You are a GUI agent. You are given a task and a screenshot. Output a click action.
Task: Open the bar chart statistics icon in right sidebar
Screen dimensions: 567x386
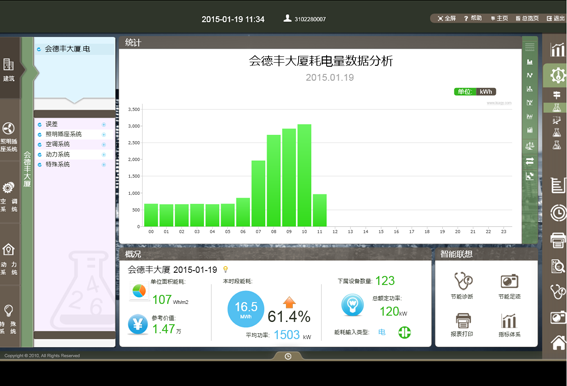tap(557, 50)
